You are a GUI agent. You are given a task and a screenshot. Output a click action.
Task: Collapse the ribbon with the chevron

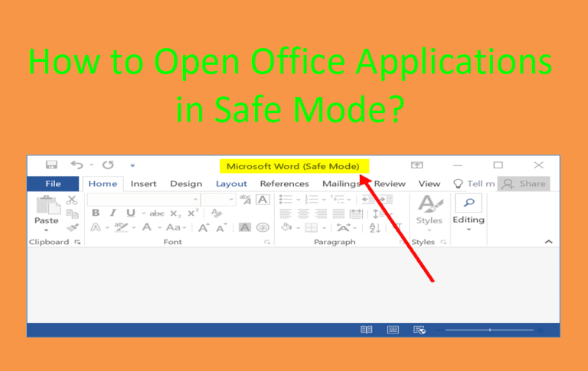(548, 242)
